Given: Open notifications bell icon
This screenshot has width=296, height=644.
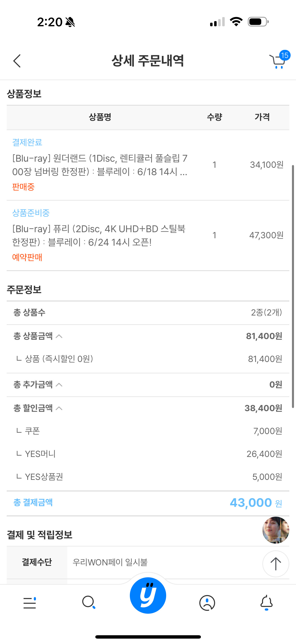Looking at the screenshot, I should point(266,602).
